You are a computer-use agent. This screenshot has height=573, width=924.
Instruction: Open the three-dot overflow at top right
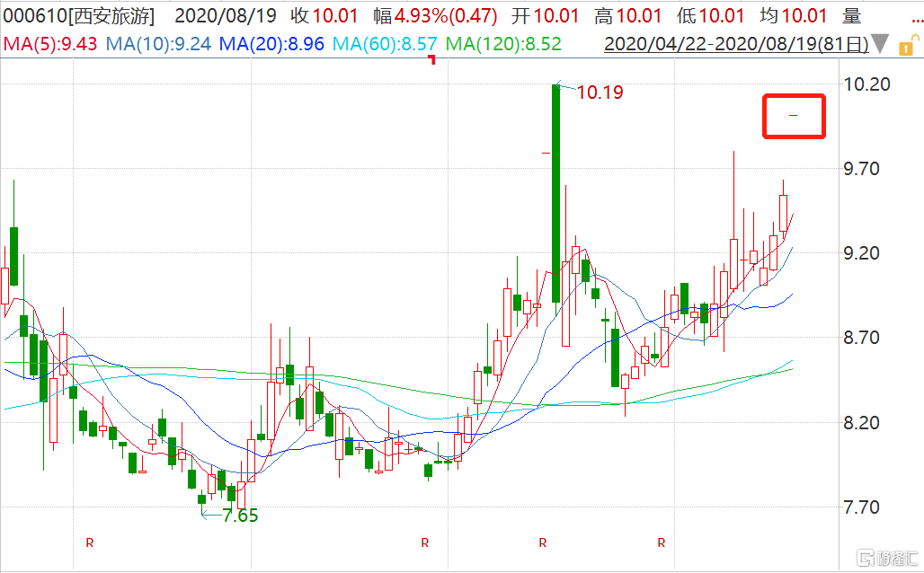[x=917, y=21]
